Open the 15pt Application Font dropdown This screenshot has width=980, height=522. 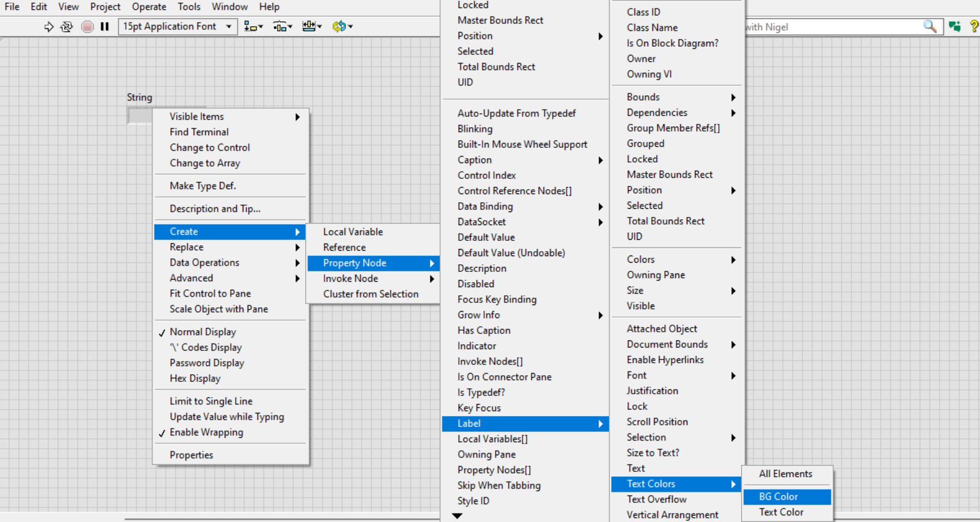(177, 27)
